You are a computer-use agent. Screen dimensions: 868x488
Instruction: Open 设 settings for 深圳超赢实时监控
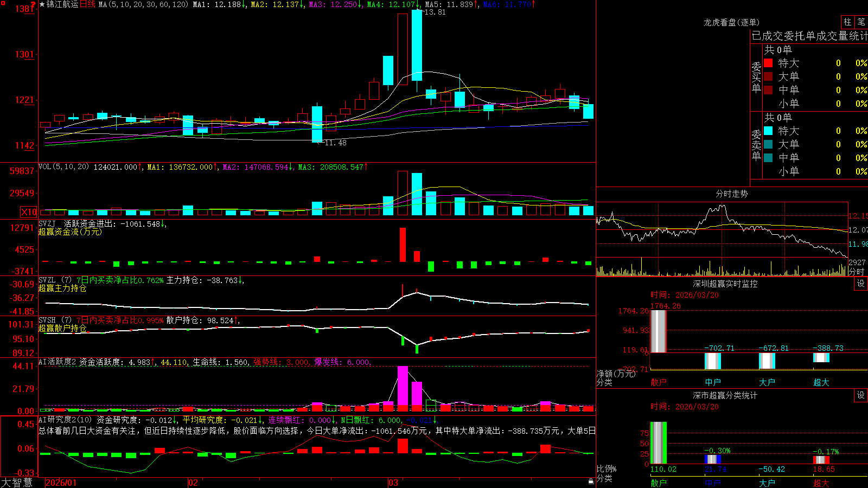click(x=861, y=284)
